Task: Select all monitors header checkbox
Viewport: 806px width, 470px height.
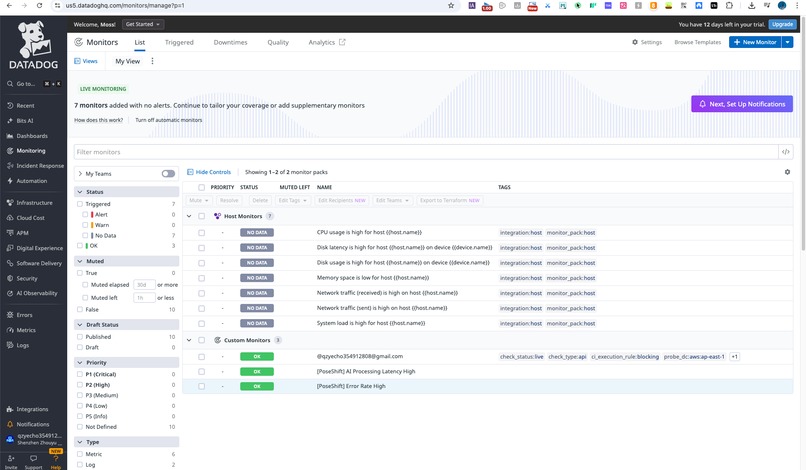Action: tap(202, 188)
